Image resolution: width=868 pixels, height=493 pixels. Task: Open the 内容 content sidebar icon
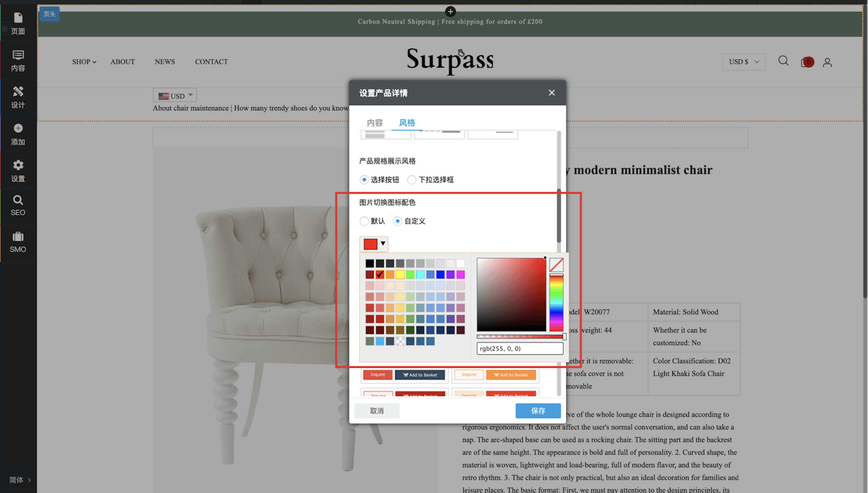pos(18,60)
